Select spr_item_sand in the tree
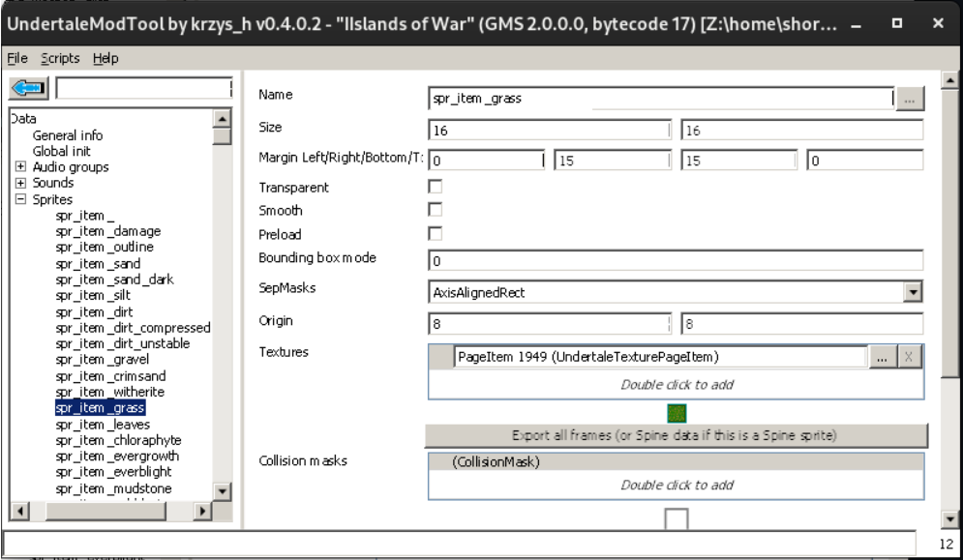This screenshot has height=560, width=963. (x=98, y=263)
